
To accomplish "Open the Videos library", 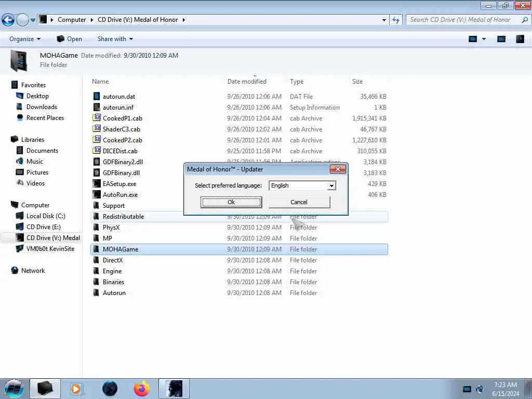I will tap(35, 183).
